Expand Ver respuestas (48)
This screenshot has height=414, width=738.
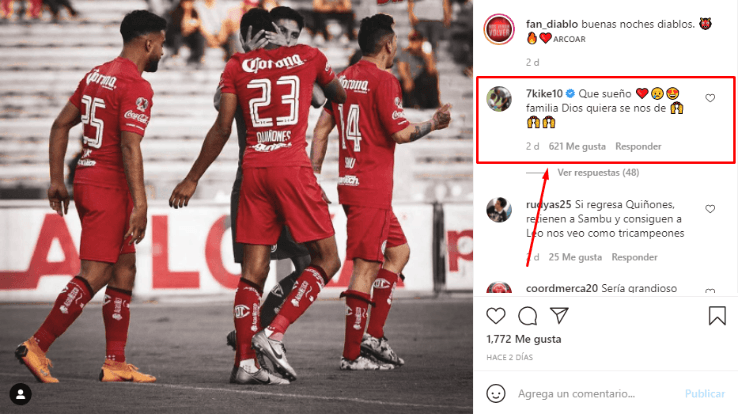click(x=598, y=173)
